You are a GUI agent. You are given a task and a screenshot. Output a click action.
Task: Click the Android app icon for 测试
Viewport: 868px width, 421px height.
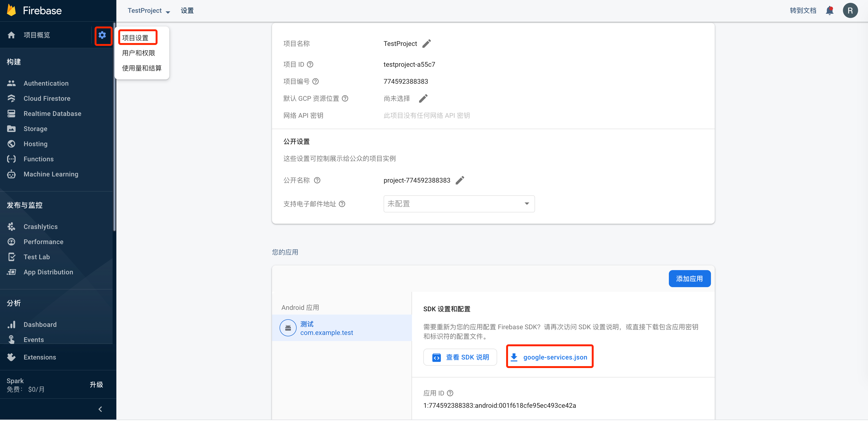[x=288, y=328]
